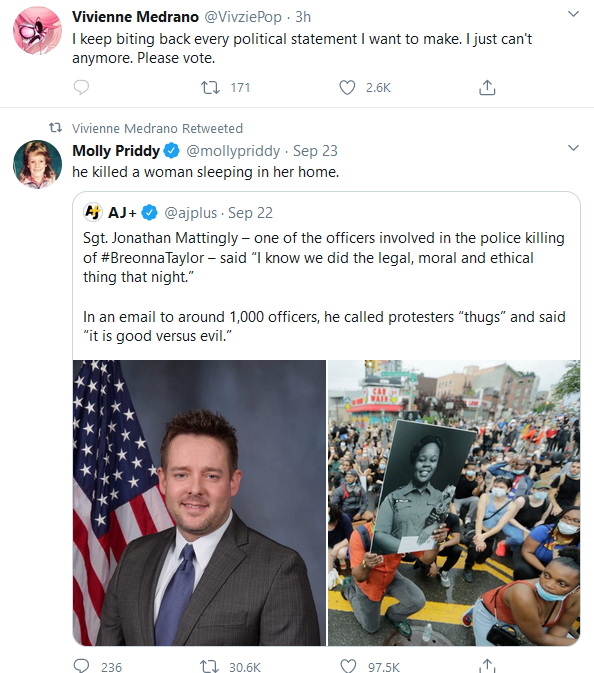Reply to Vivienne Medrano's 'Please vote' tweet
Screen dimensions: 594x673
click(81, 87)
